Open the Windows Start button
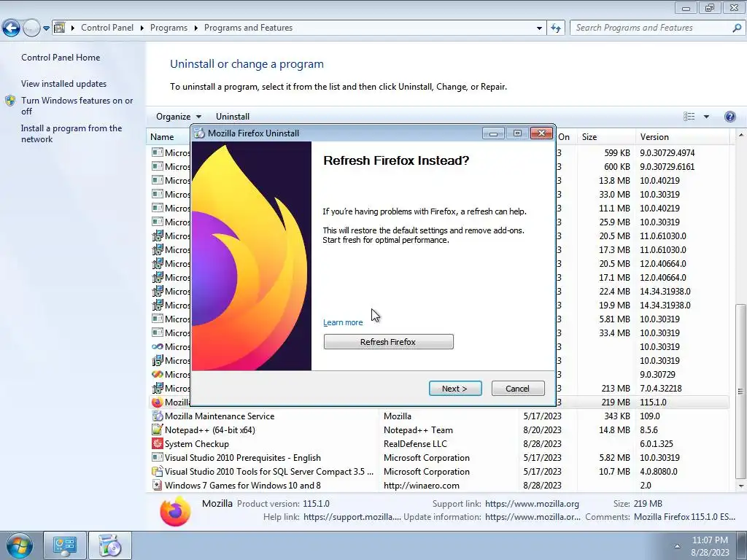This screenshot has height=560, width=747. click(19, 545)
